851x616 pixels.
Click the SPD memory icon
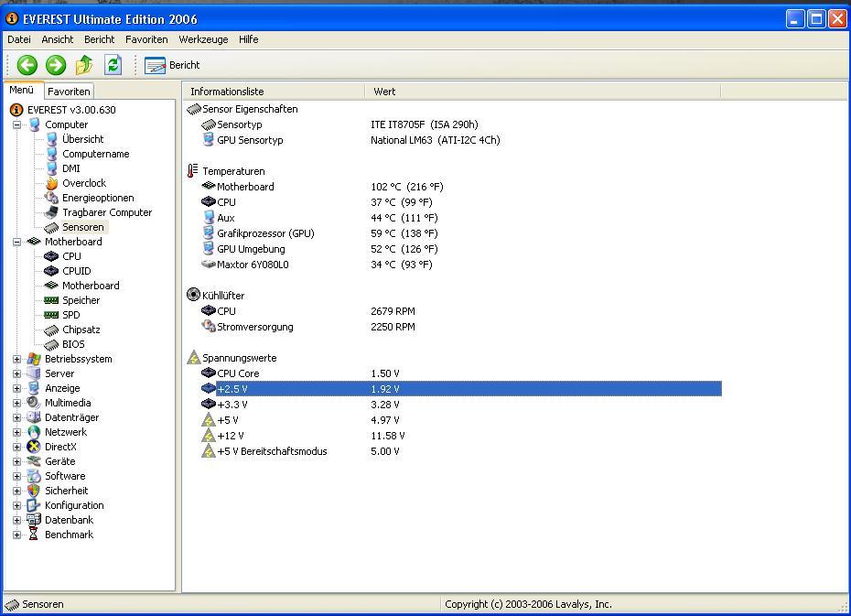[x=51, y=315]
